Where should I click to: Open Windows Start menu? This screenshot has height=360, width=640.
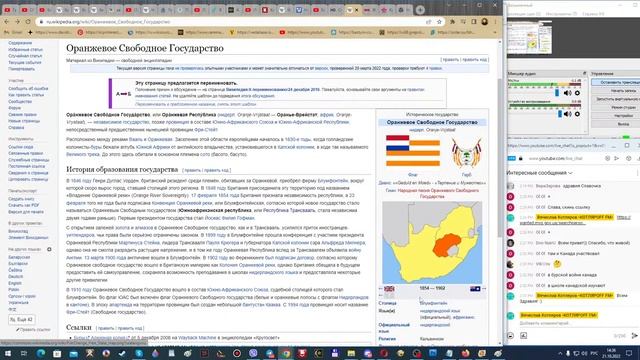coord(8,353)
